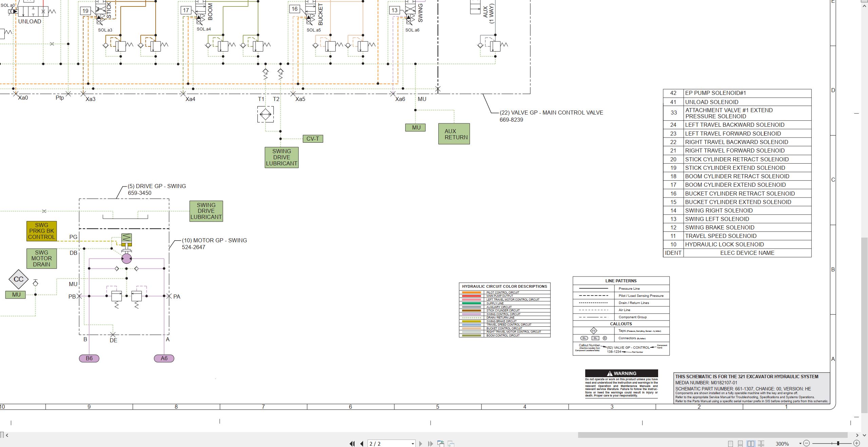Open the page number dropdown

point(413,444)
